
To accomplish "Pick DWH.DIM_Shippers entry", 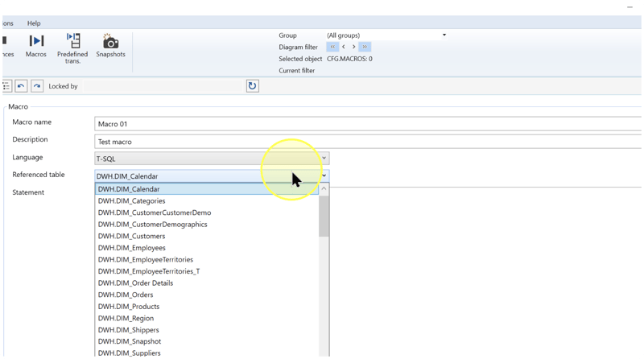I will click(207, 330).
